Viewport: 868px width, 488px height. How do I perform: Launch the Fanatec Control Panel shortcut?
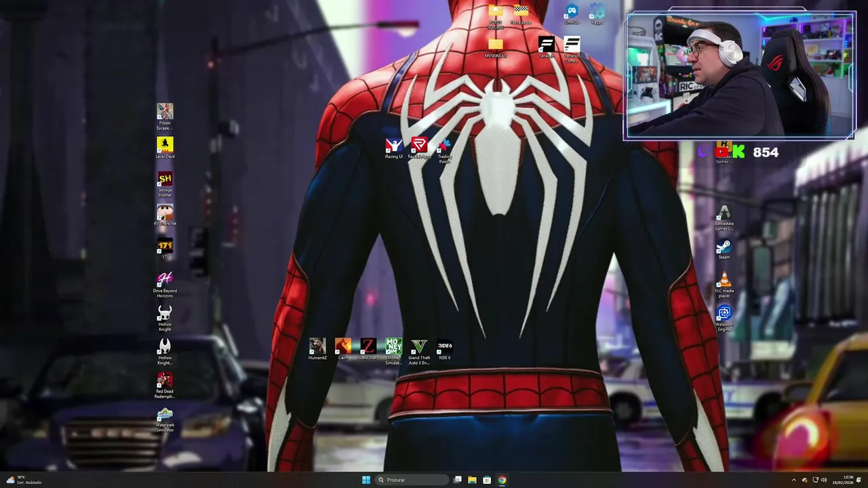(572, 50)
